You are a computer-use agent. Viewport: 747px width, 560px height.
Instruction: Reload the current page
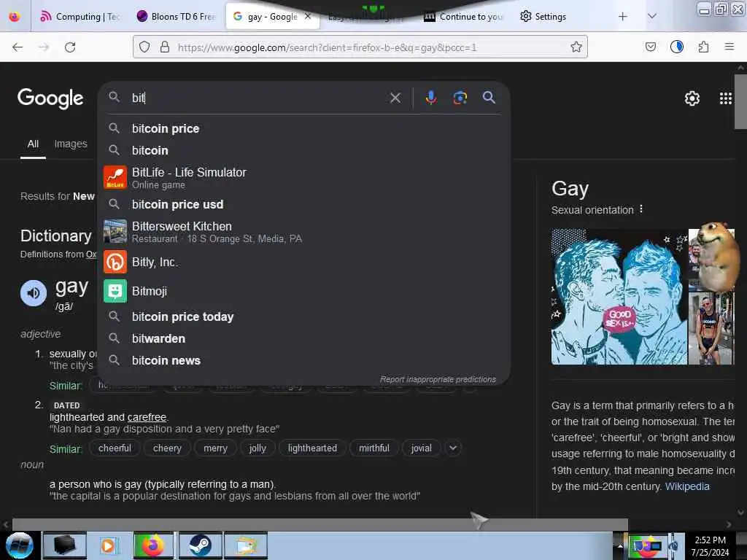[70, 47]
